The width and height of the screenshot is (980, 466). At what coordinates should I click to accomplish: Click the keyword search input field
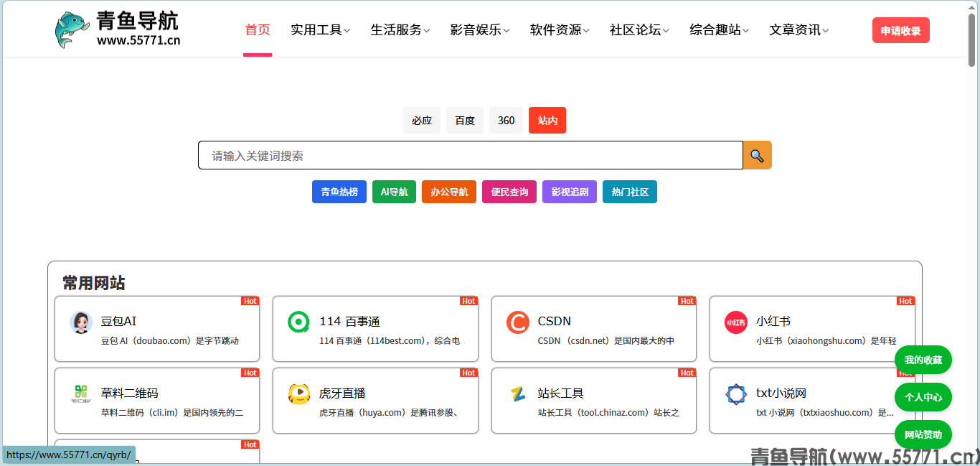tap(471, 155)
